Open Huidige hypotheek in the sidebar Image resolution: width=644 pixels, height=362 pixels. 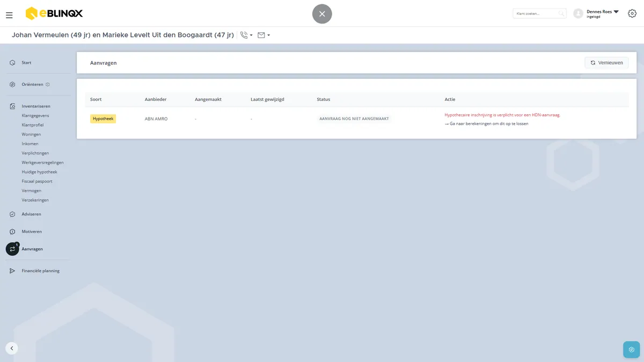40,172
